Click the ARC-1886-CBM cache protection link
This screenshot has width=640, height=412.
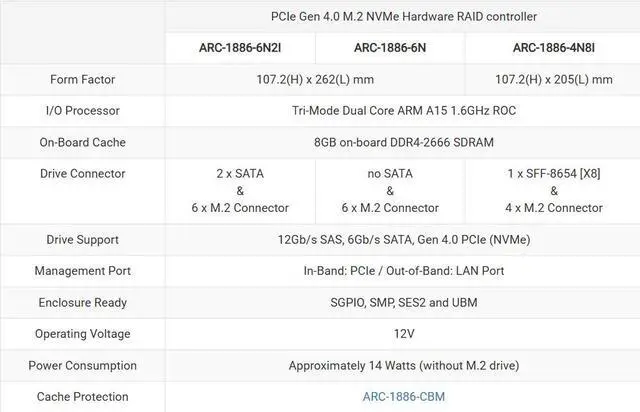[x=403, y=397]
